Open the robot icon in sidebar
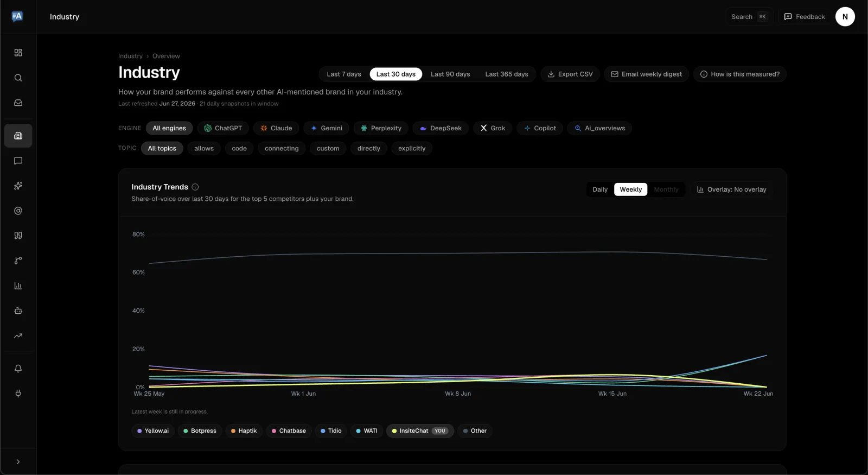868x475 pixels. click(18, 311)
